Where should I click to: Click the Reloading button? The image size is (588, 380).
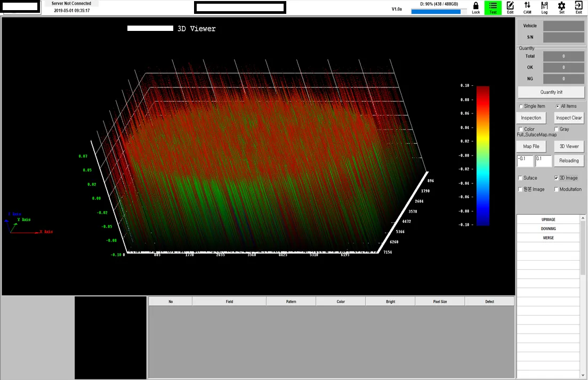point(569,160)
